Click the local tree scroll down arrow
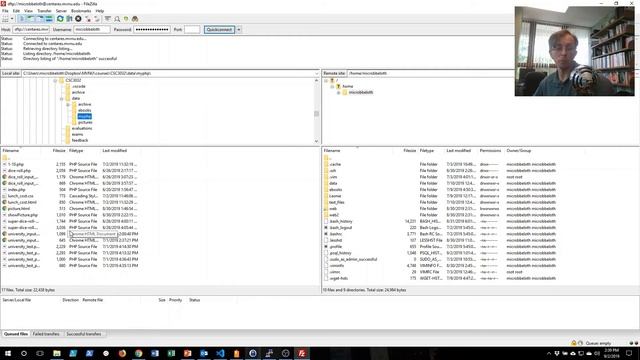 pyautogui.click(x=316, y=141)
